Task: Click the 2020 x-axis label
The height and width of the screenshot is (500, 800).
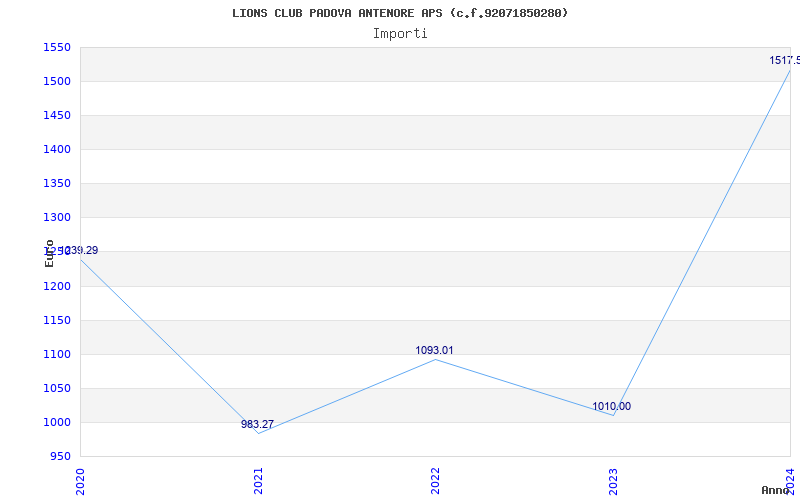Action: pos(80,481)
